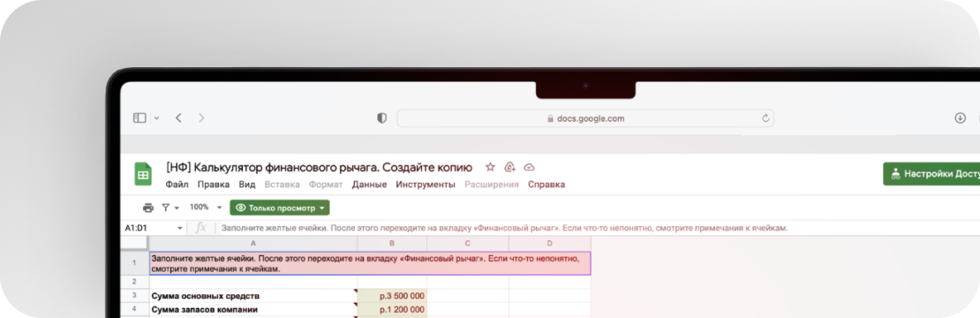Click the privacy shield icon
The width and height of the screenshot is (980, 318).
382,118
